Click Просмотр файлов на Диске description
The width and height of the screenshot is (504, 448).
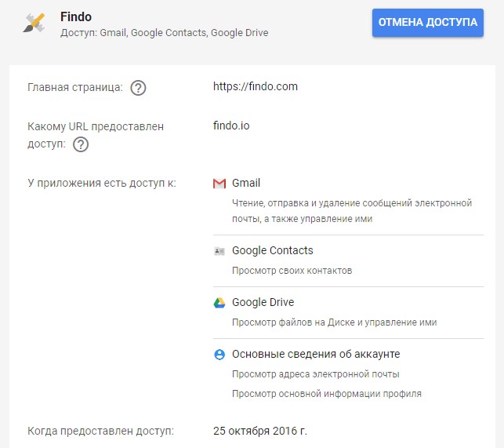click(334, 322)
